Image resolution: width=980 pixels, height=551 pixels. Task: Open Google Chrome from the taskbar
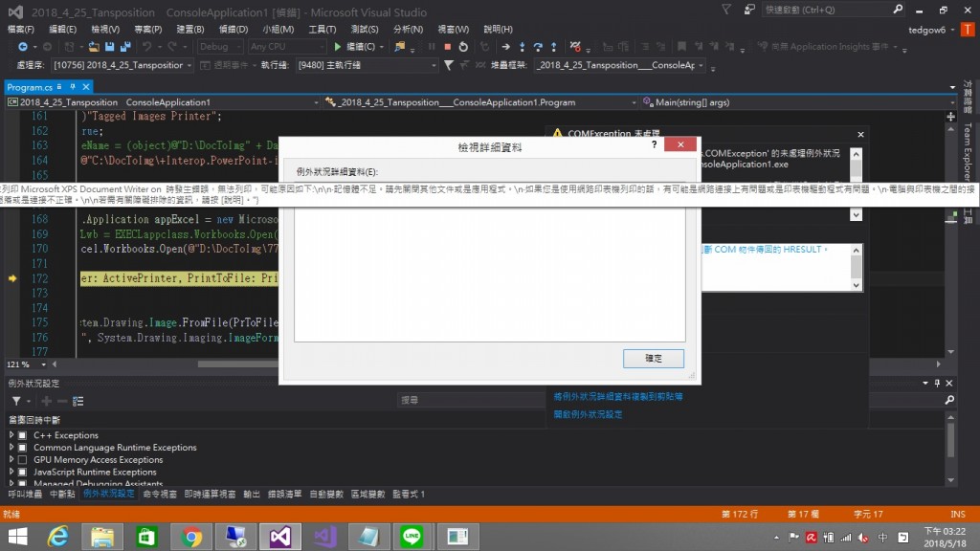tap(191, 537)
